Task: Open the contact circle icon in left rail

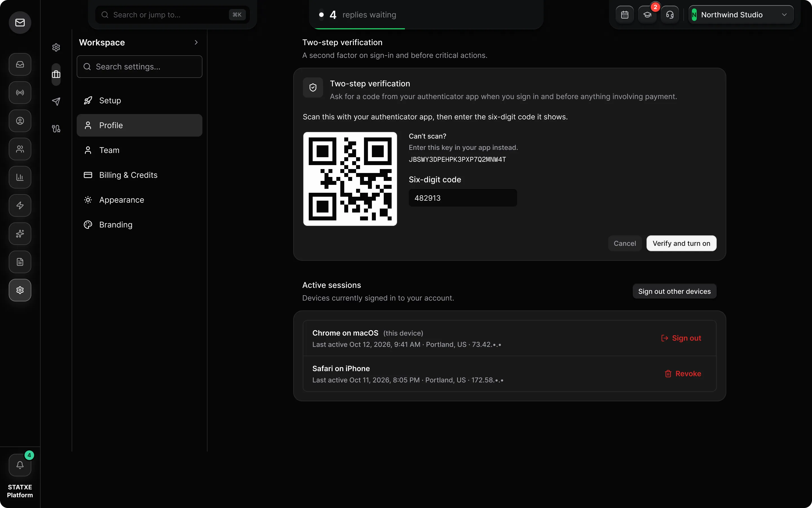Action: [20, 121]
